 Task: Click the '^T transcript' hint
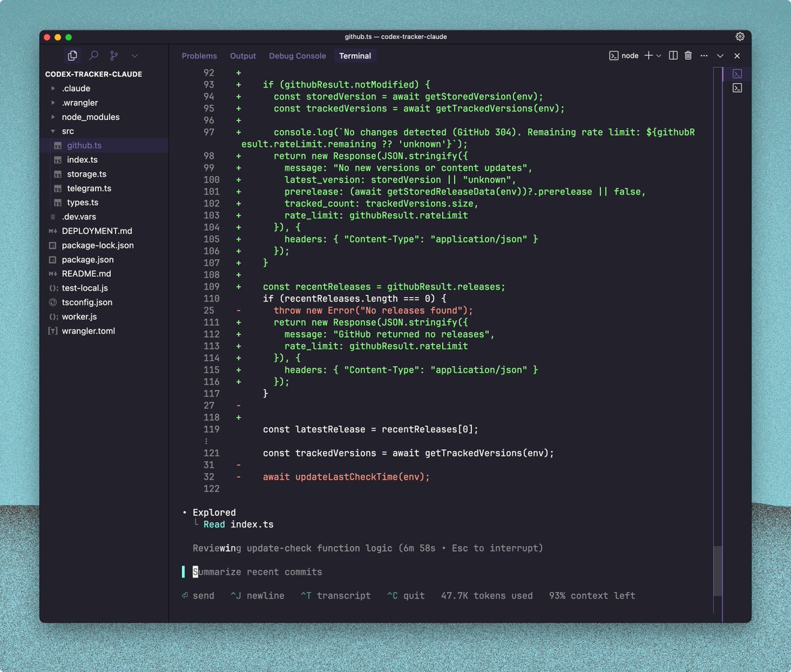click(x=336, y=596)
